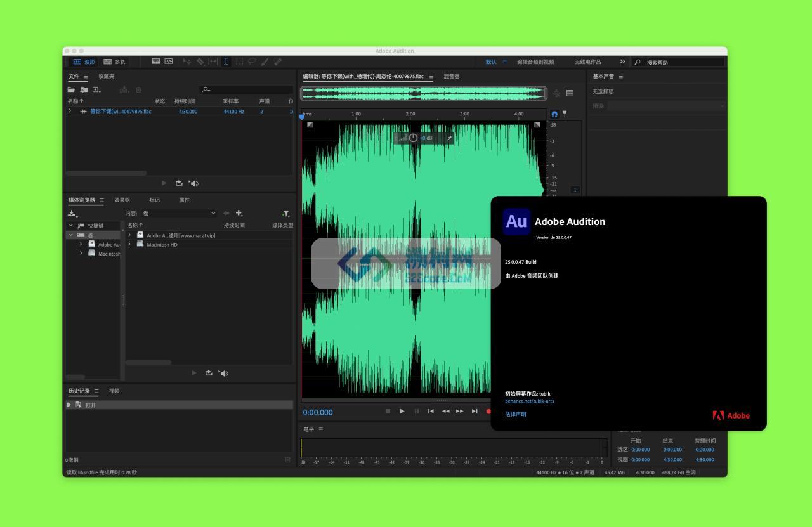The height and width of the screenshot is (527, 812).
Task: Click the marker pin icon beside timeline
Action: tap(565, 114)
